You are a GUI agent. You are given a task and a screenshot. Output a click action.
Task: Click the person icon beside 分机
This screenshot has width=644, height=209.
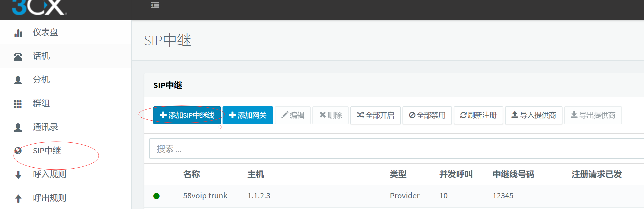point(18,80)
